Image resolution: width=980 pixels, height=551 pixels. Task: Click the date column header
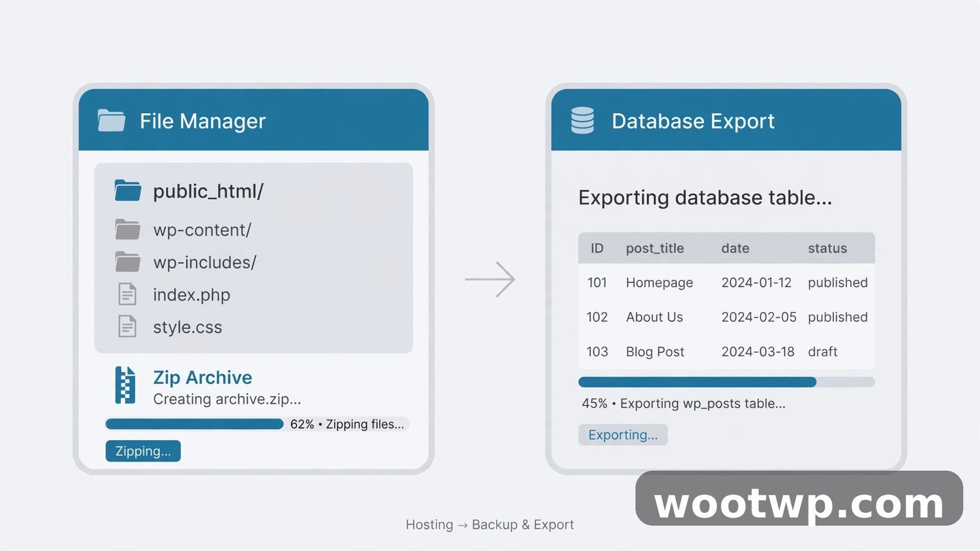click(x=735, y=249)
